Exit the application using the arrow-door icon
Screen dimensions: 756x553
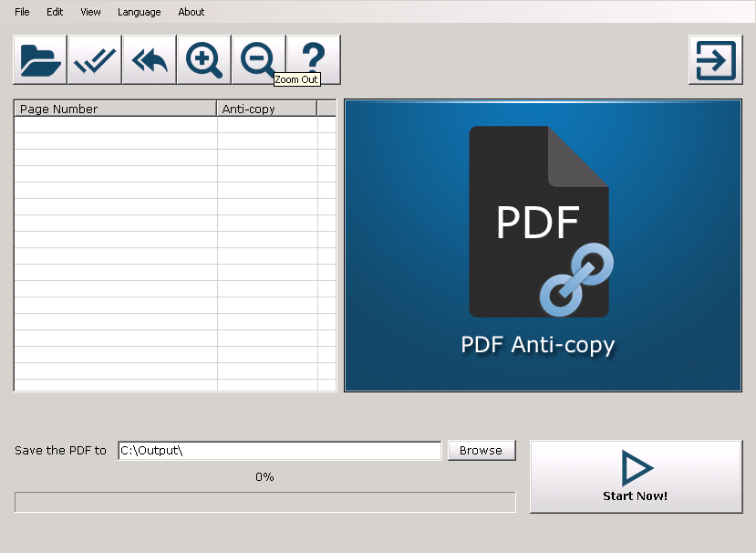[x=715, y=59]
